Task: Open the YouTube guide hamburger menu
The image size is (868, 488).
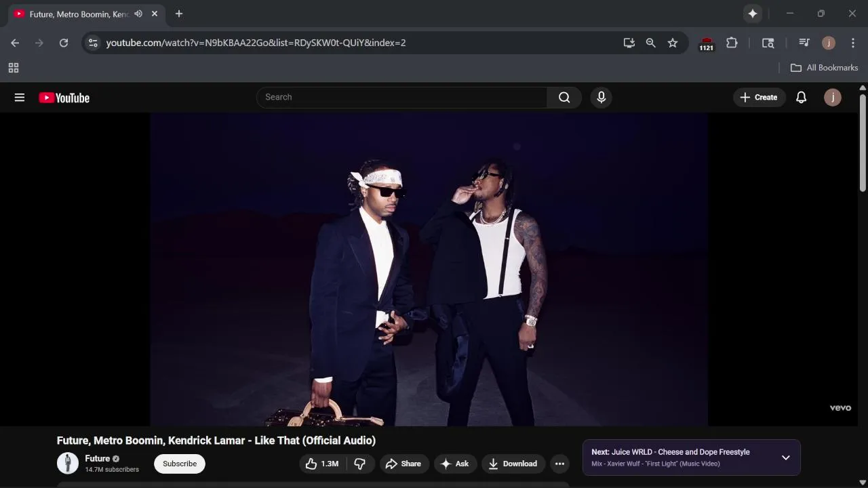Action: [x=20, y=98]
